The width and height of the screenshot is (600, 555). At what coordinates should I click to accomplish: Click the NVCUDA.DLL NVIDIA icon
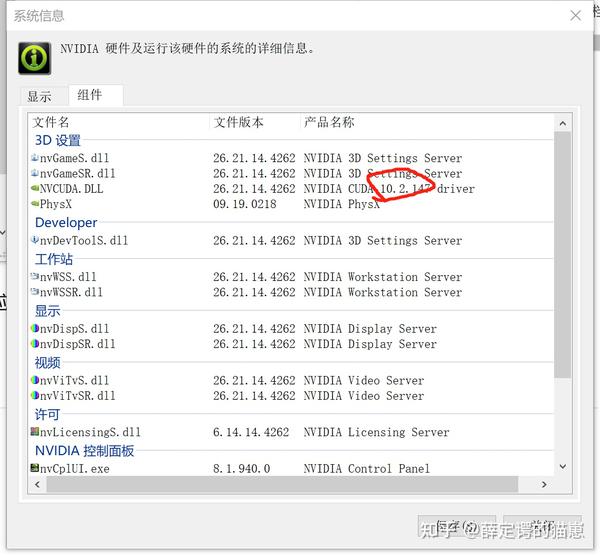(35, 188)
